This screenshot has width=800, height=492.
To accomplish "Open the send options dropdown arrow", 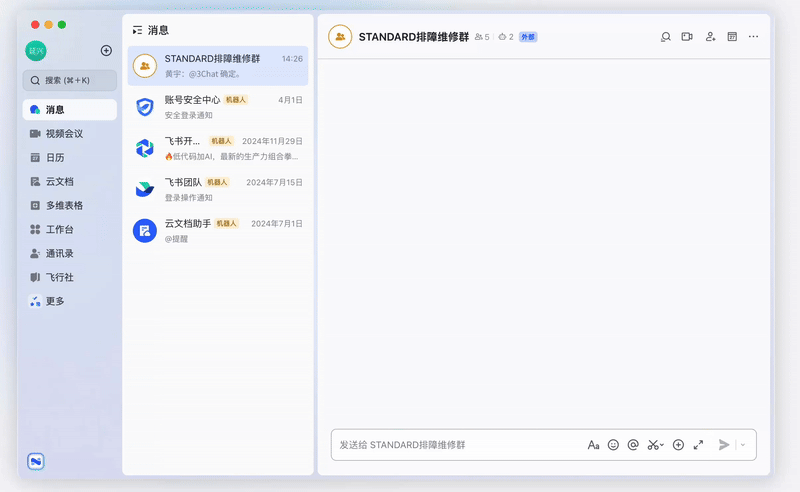I will 743,445.
